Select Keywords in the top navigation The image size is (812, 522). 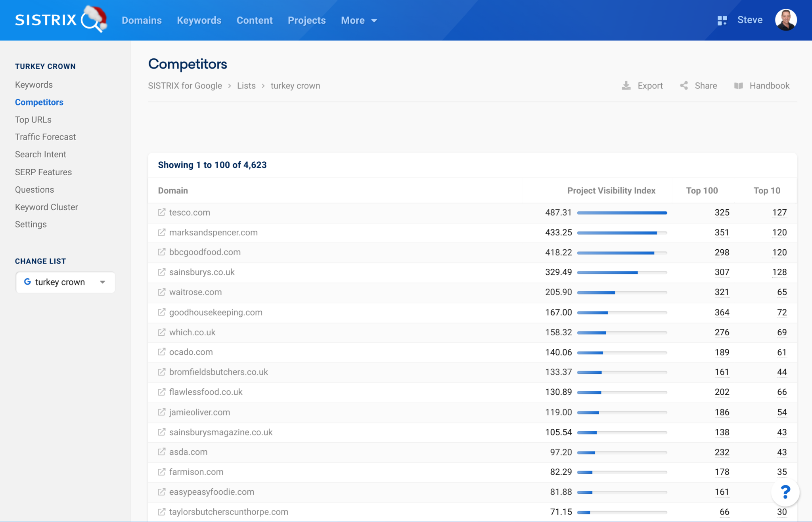pyautogui.click(x=199, y=20)
